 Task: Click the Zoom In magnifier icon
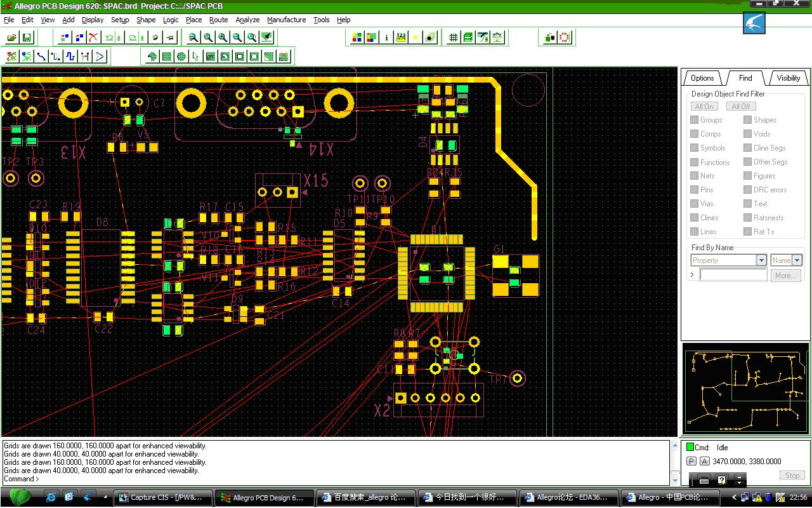click(x=223, y=38)
